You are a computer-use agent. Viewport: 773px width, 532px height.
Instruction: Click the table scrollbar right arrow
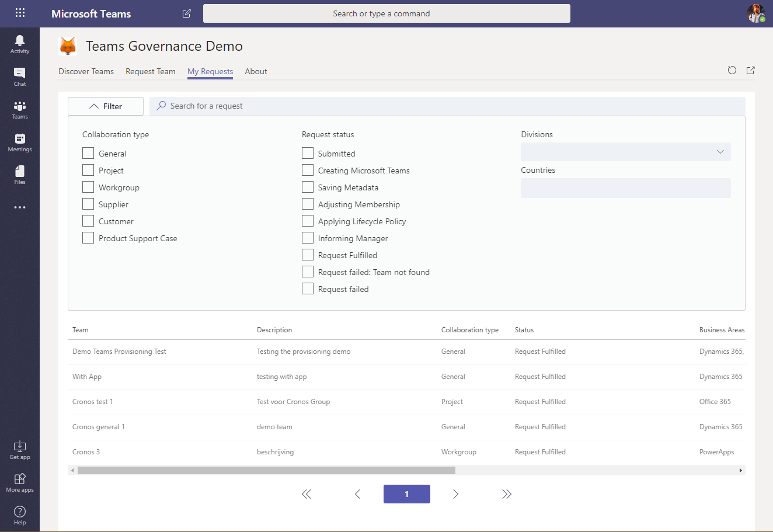pyautogui.click(x=741, y=470)
